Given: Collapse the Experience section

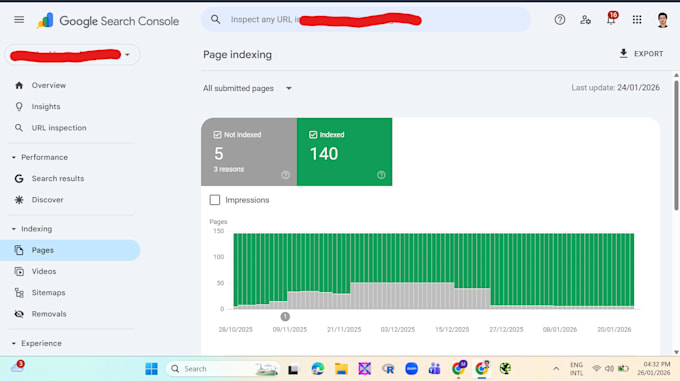Looking at the screenshot, I should (14, 343).
